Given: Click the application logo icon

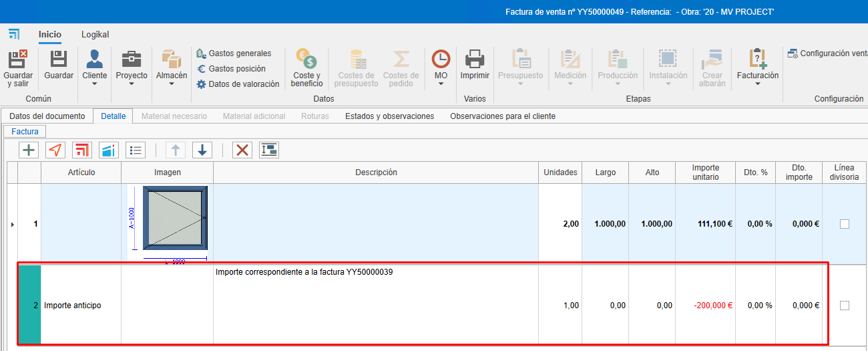Looking at the screenshot, I should click(x=14, y=34).
